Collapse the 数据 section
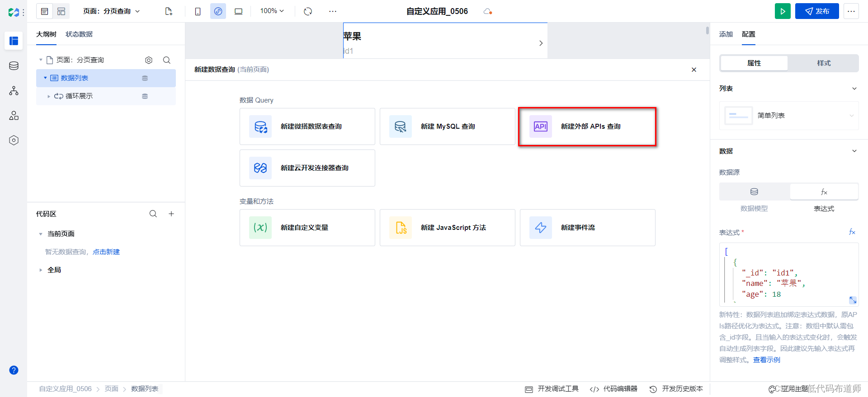 point(854,151)
